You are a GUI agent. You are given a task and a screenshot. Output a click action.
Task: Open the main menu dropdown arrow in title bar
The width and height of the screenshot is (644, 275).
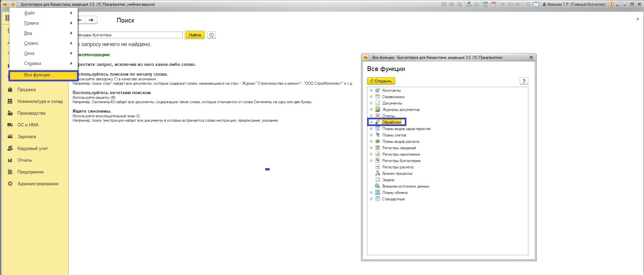pos(12,4)
